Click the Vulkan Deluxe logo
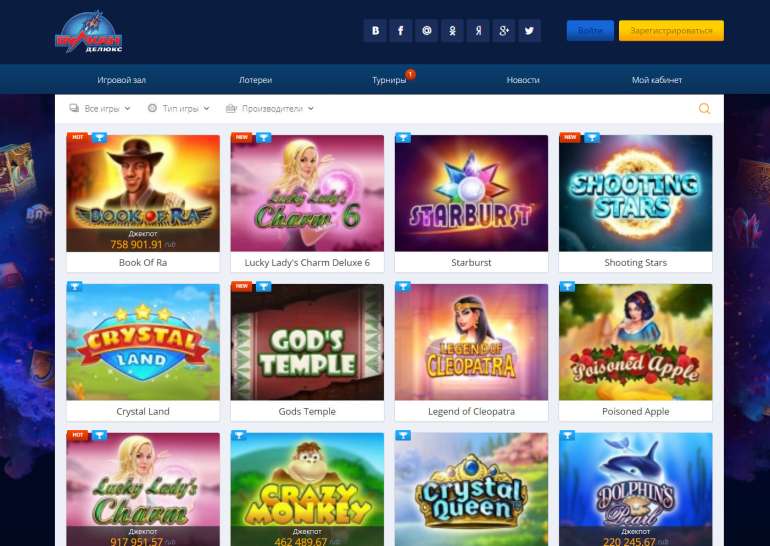 click(x=88, y=32)
